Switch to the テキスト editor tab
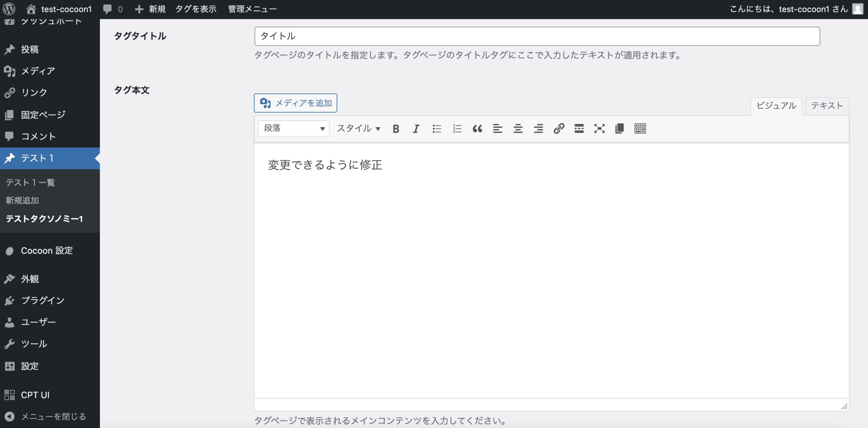This screenshot has height=428, width=868. (x=827, y=106)
